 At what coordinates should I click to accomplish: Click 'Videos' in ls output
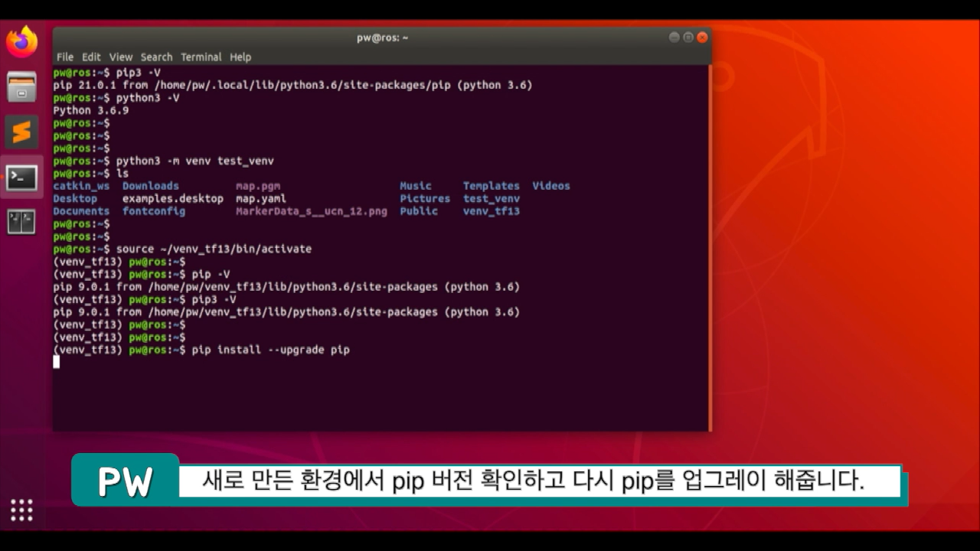click(x=551, y=186)
